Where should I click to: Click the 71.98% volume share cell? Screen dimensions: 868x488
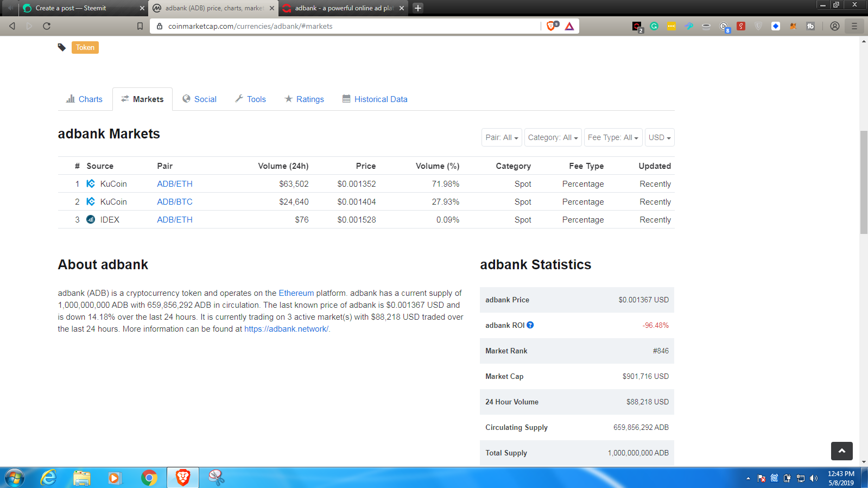pos(446,184)
